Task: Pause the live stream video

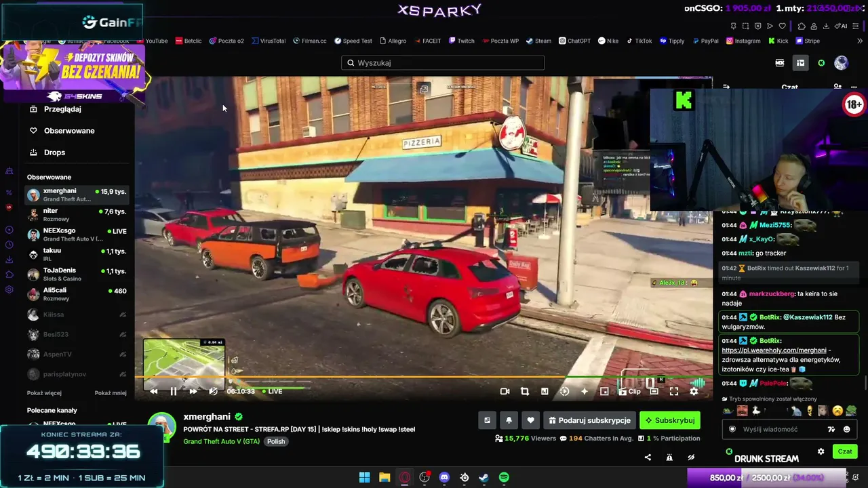Action: tap(174, 391)
